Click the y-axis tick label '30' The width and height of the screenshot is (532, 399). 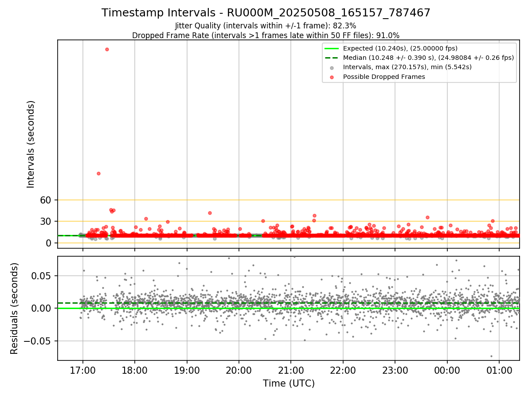[47, 221]
